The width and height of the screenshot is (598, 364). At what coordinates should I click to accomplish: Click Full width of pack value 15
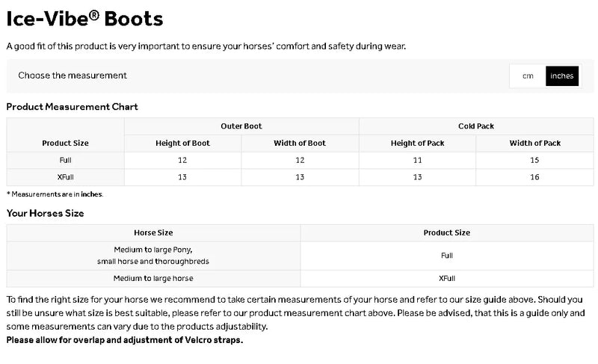pyautogui.click(x=534, y=160)
